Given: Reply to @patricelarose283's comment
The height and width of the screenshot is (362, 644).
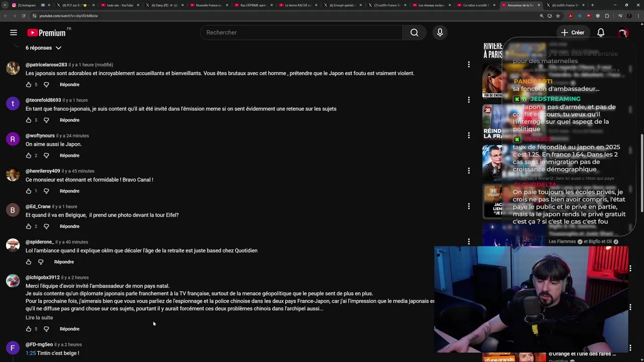Looking at the screenshot, I should [69, 84].
